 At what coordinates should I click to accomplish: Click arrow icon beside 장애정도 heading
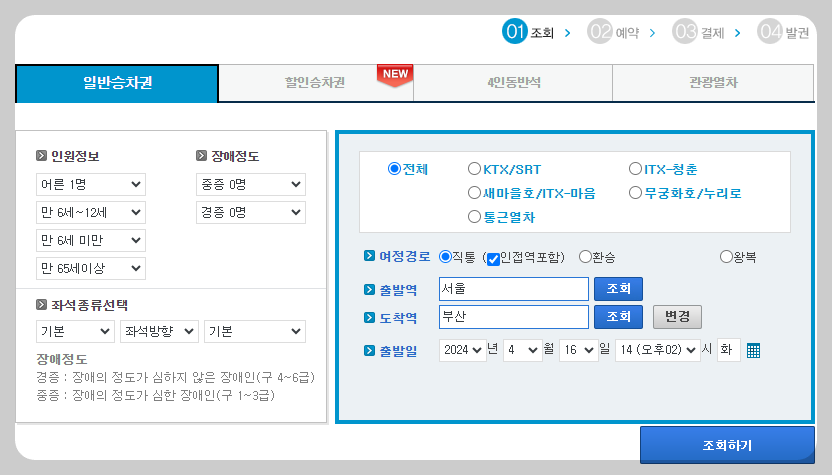pos(201,156)
